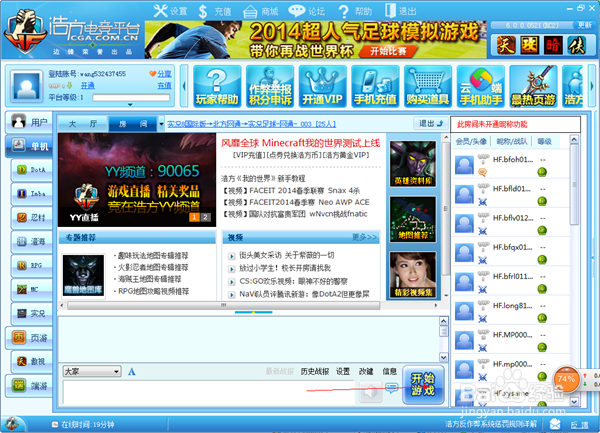Open 端游 section in sidebar

(29, 386)
